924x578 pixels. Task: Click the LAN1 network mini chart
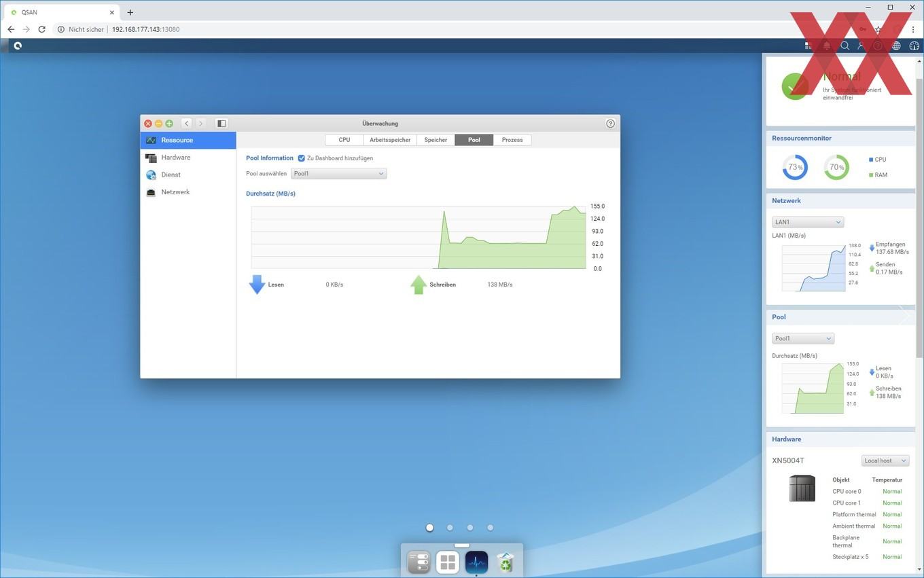point(814,268)
